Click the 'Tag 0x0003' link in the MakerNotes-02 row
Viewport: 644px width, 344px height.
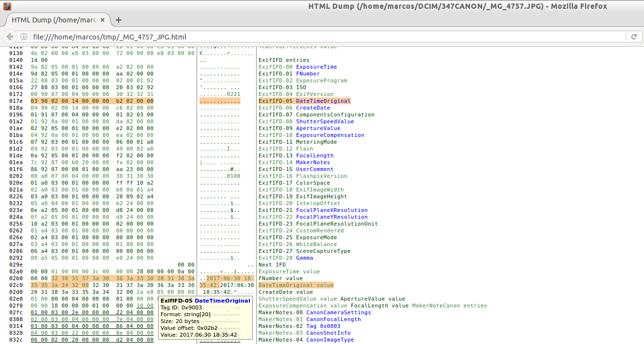(323, 326)
